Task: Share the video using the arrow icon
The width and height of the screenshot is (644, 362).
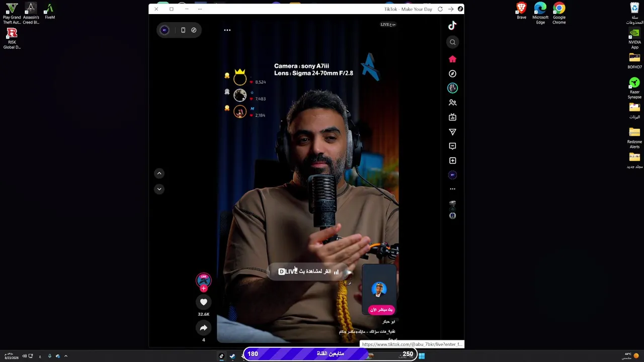Action: pos(203,328)
